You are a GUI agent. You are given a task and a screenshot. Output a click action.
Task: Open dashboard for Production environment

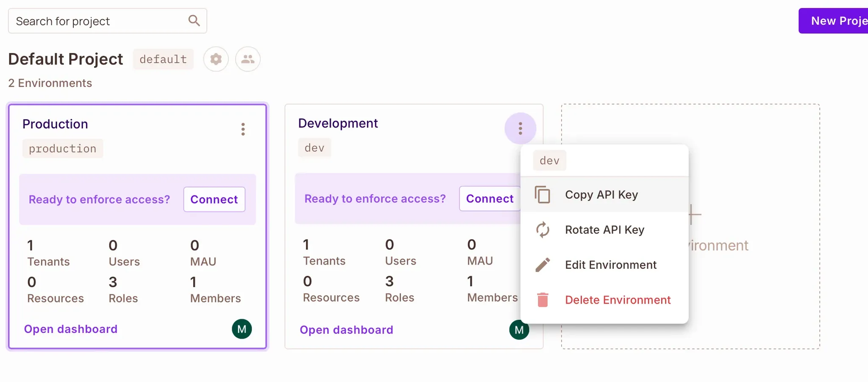tap(71, 329)
